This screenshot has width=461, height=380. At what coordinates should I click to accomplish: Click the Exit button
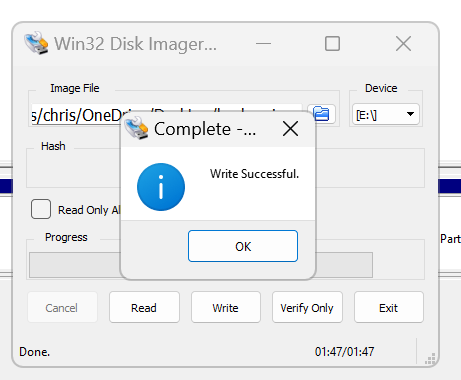point(389,307)
